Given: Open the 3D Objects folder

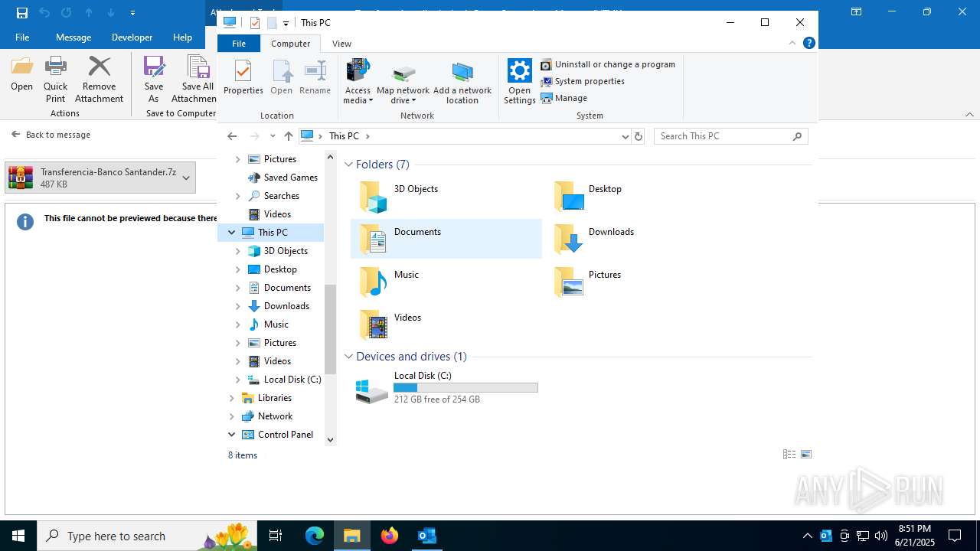Looking at the screenshot, I should tap(446, 196).
